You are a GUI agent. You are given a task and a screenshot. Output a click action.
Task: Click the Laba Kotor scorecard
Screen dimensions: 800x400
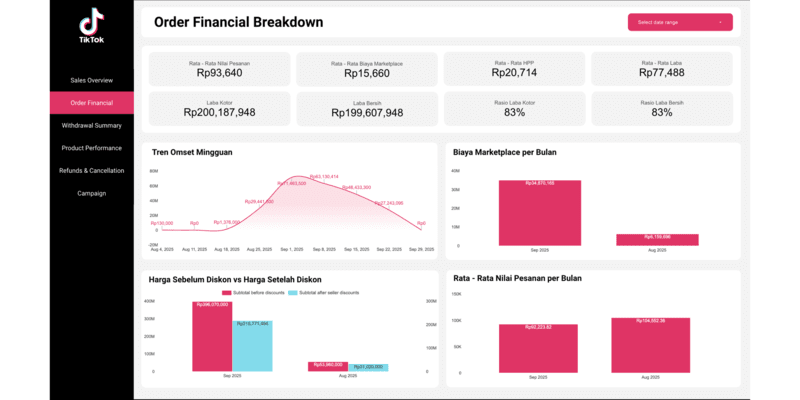219,108
